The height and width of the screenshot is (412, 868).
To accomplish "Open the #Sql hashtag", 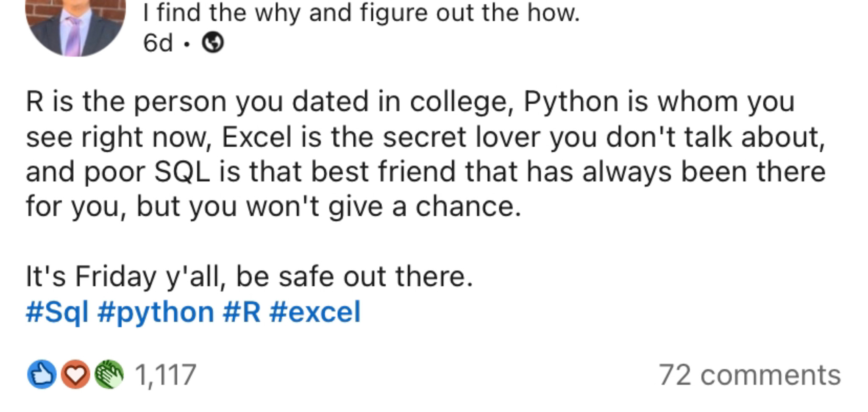I will pos(57,312).
